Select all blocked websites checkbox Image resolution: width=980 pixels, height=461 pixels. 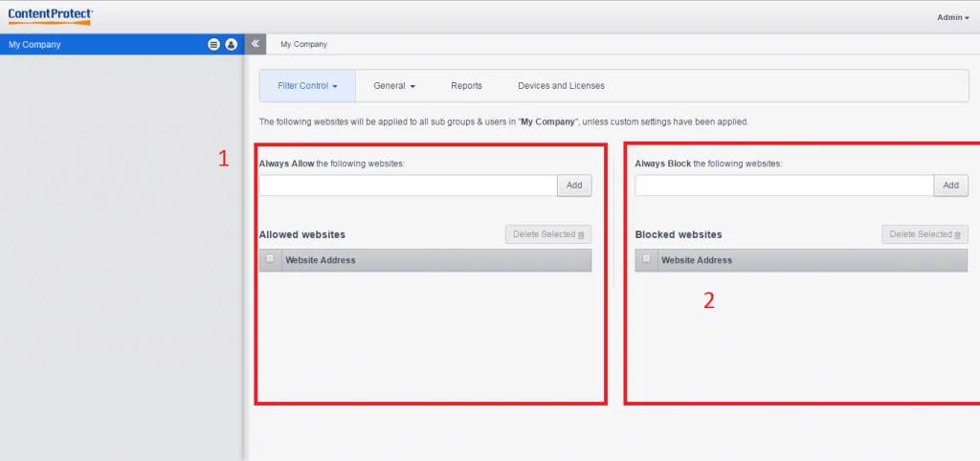pyautogui.click(x=647, y=259)
